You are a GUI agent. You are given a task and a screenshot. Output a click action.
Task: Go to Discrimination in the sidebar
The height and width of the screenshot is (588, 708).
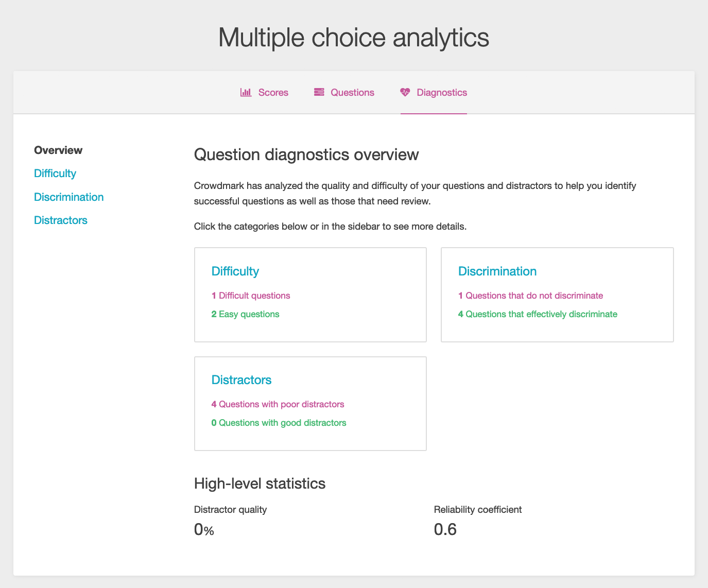(x=69, y=197)
